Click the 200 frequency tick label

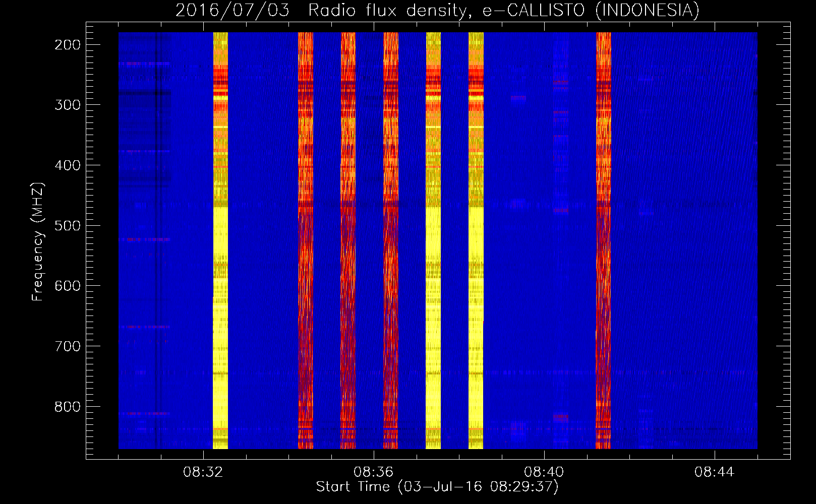(68, 45)
